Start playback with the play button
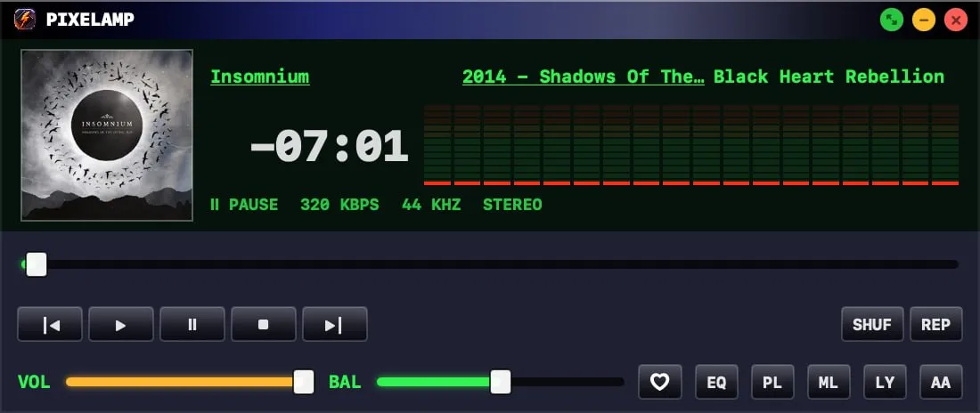This screenshot has width=980, height=413. click(120, 324)
